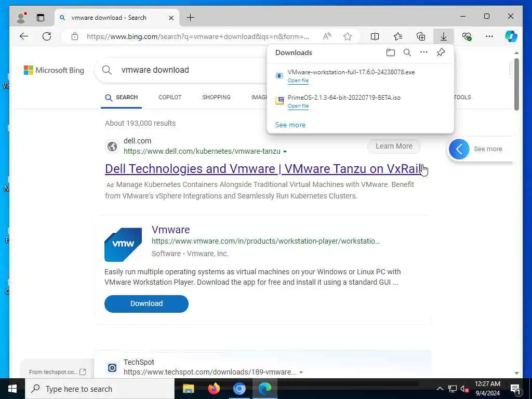Go to Microsoft Bing home logo
This screenshot has height=399, width=532.
(x=54, y=70)
